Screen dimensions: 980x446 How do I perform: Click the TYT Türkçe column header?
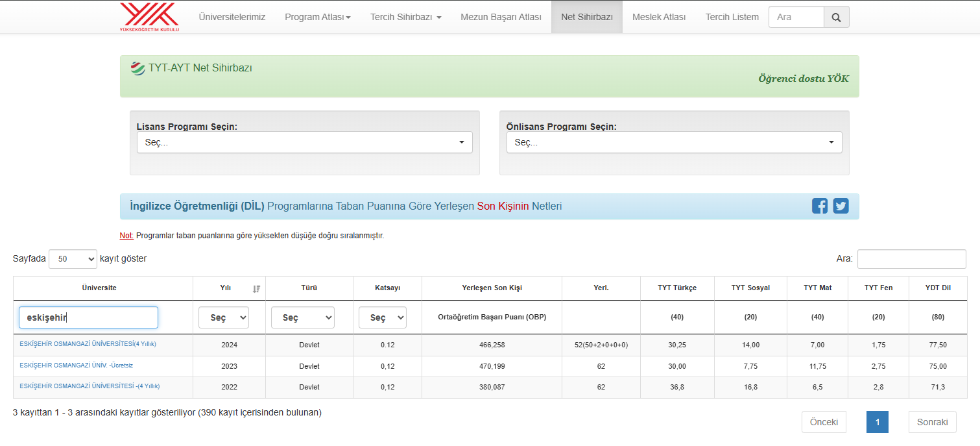pyautogui.click(x=677, y=288)
